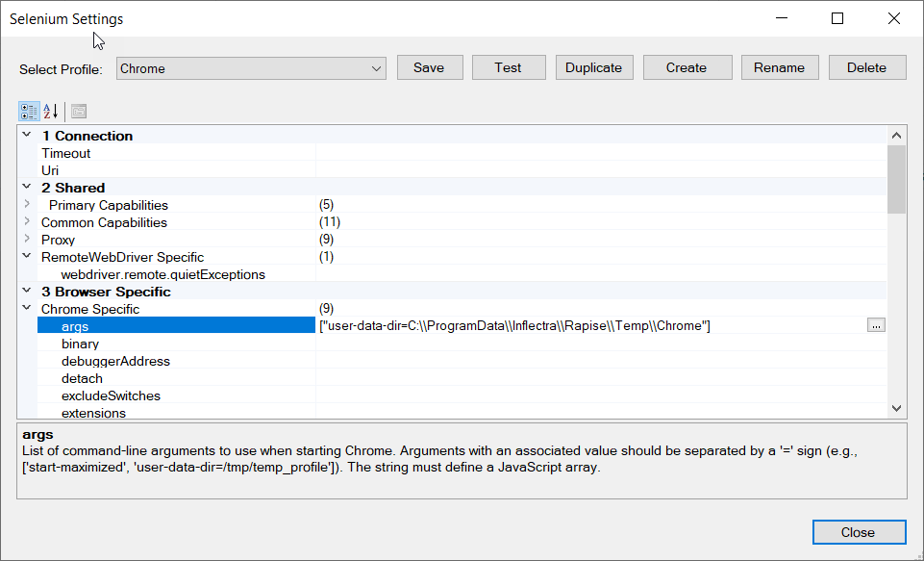924x561 pixels.
Task: Collapse the Chrome Specific section
Action: [x=27, y=309]
